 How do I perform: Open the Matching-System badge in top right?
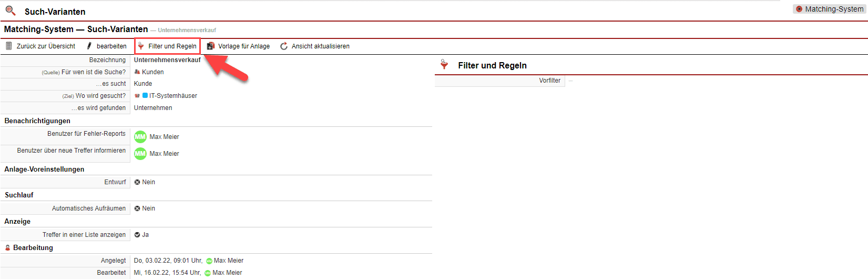click(830, 9)
